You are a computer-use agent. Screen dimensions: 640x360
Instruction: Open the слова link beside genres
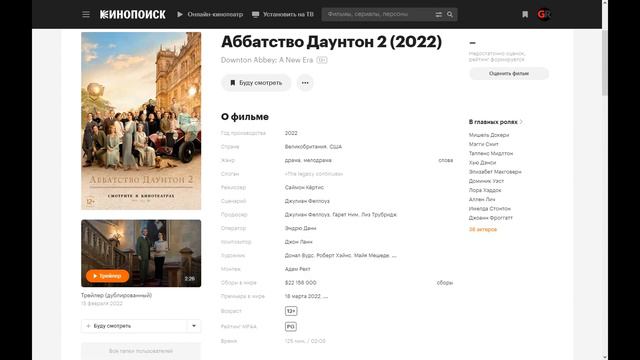(445, 160)
